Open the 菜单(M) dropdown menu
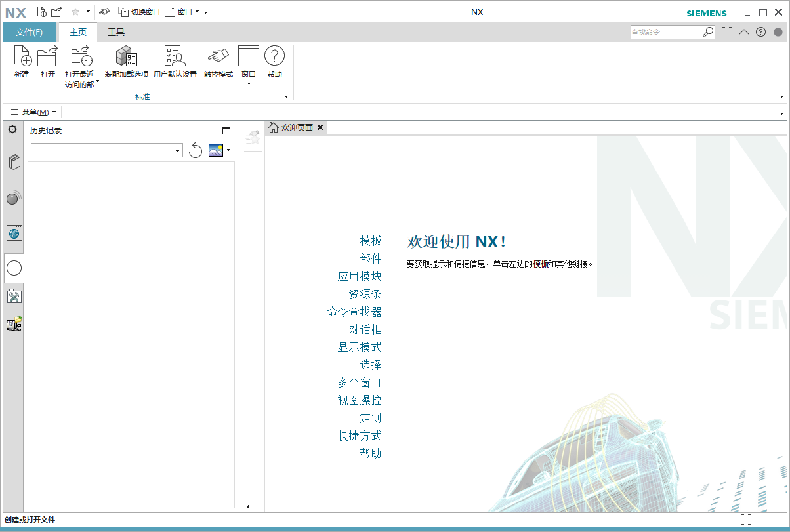 (33, 112)
